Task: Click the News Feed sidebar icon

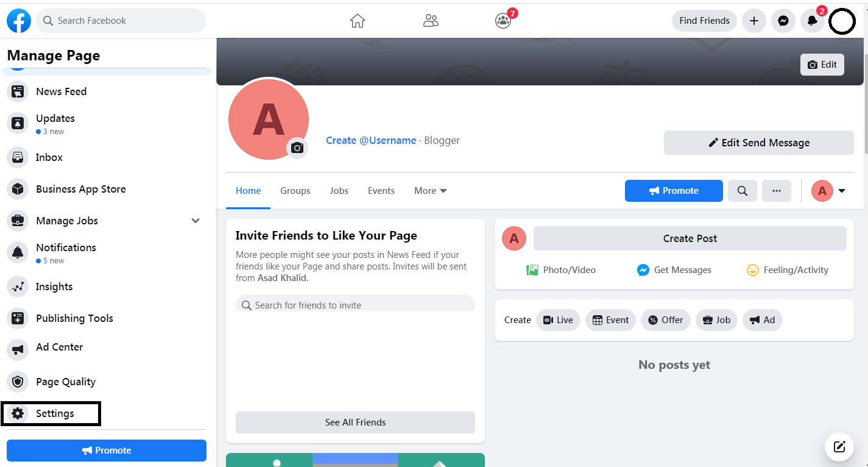Action: click(x=18, y=91)
